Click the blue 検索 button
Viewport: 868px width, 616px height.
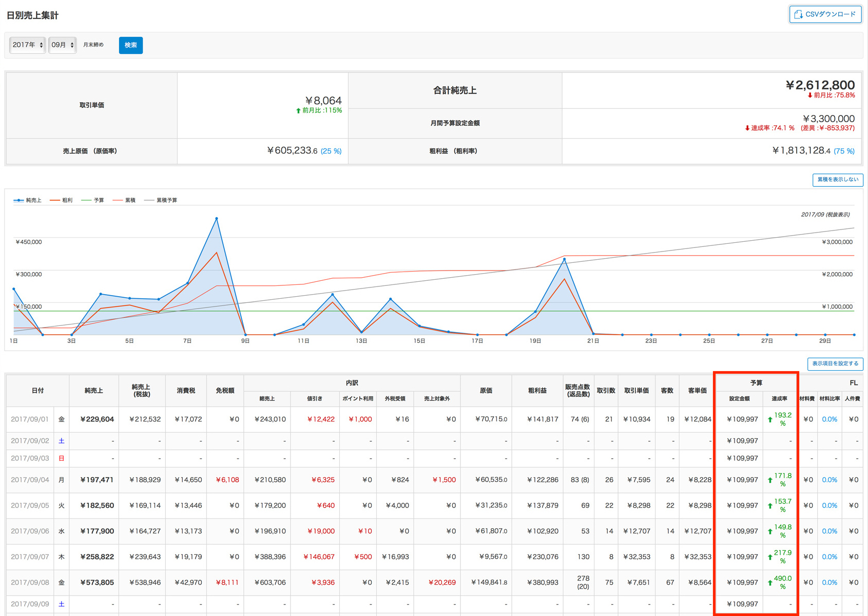coord(131,45)
